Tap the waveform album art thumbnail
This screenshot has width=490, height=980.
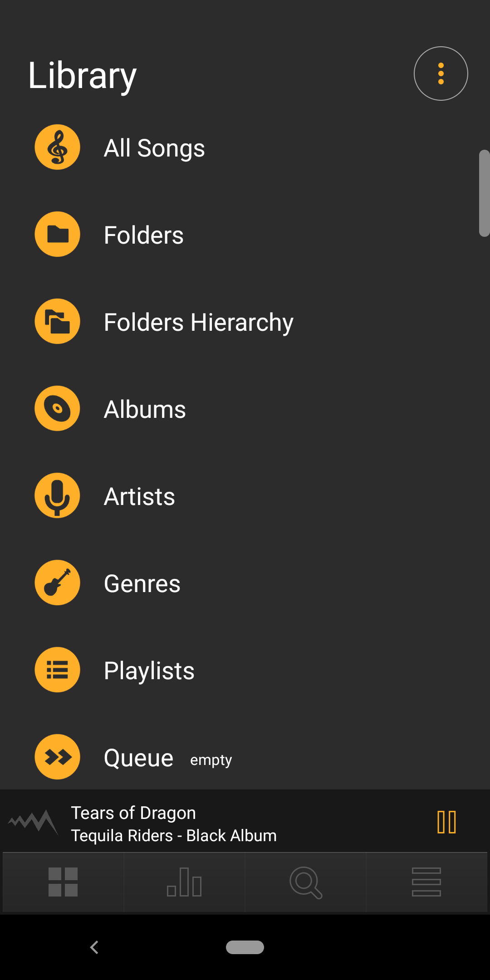point(33,822)
